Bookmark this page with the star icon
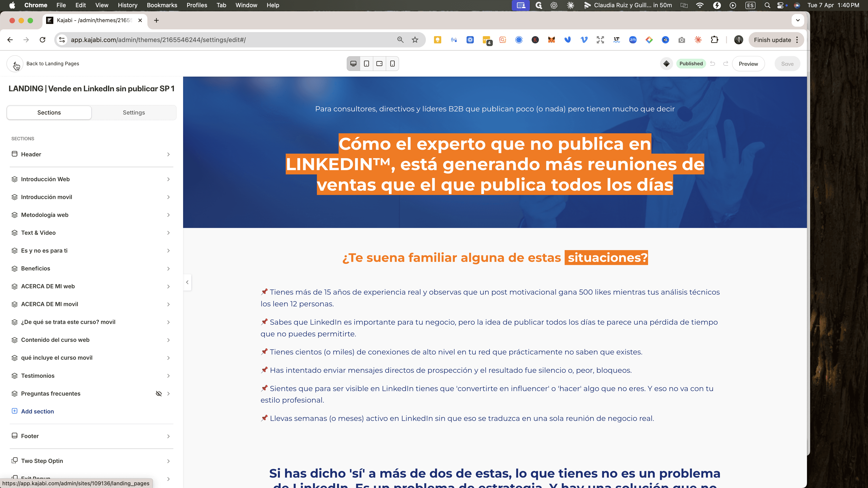 (x=415, y=40)
